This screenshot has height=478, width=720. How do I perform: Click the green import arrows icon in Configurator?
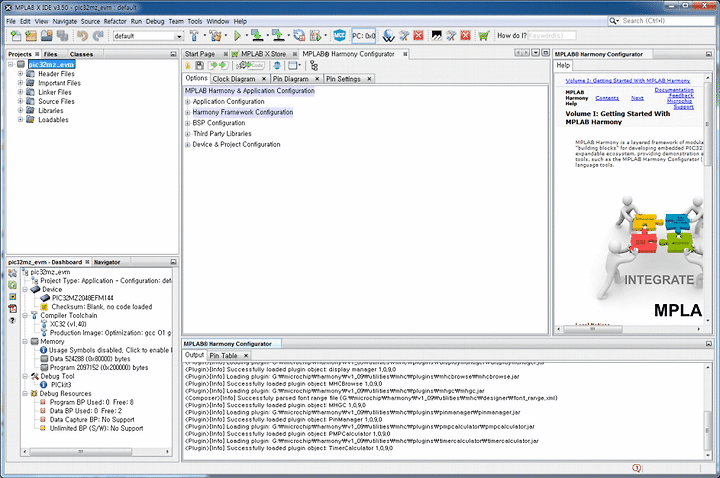pyautogui.click(x=218, y=66)
